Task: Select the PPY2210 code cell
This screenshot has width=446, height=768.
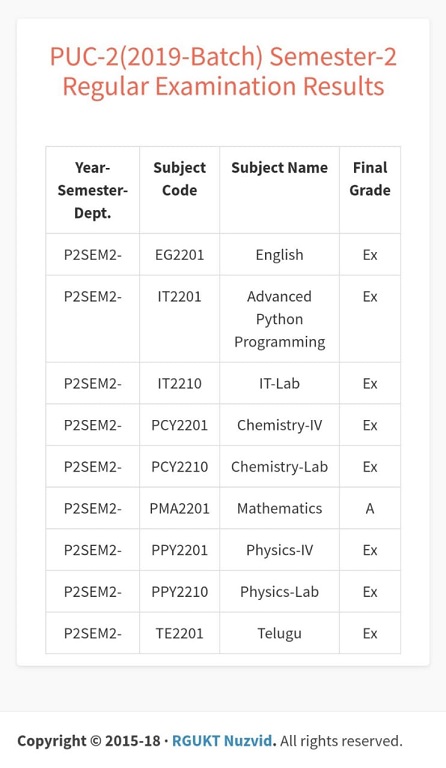Action: pyautogui.click(x=180, y=591)
